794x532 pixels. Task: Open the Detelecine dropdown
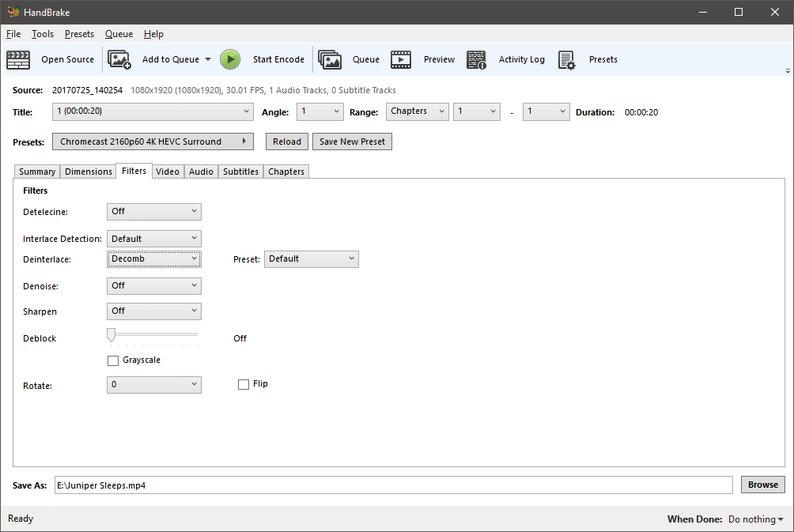(x=154, y=212)
